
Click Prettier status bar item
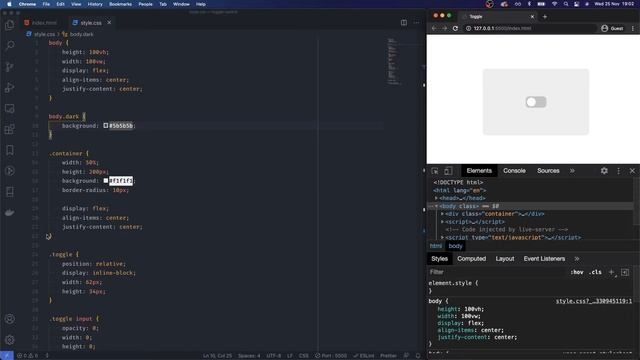[x=388, y=356]
